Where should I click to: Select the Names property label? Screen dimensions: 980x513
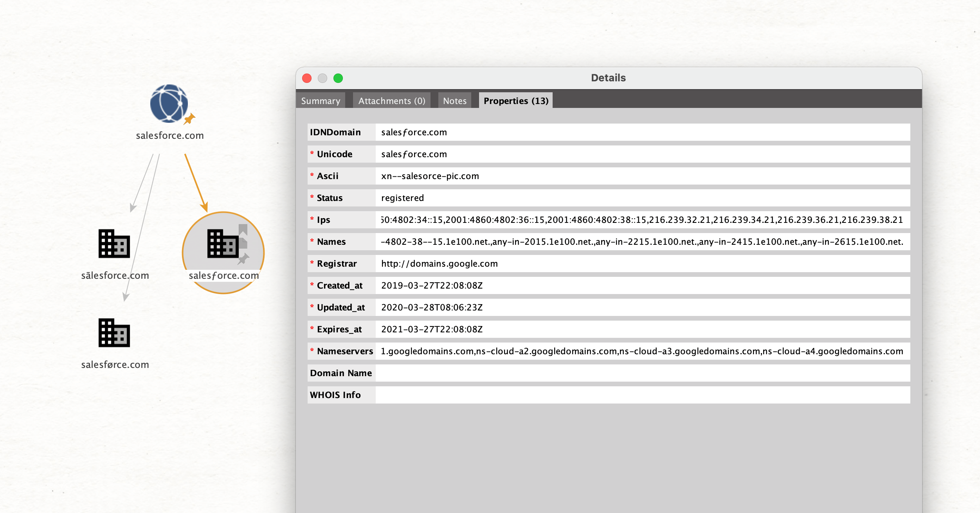341,242
